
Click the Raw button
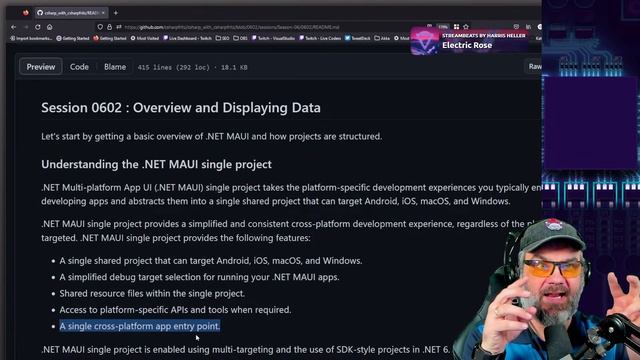(534, 67)
